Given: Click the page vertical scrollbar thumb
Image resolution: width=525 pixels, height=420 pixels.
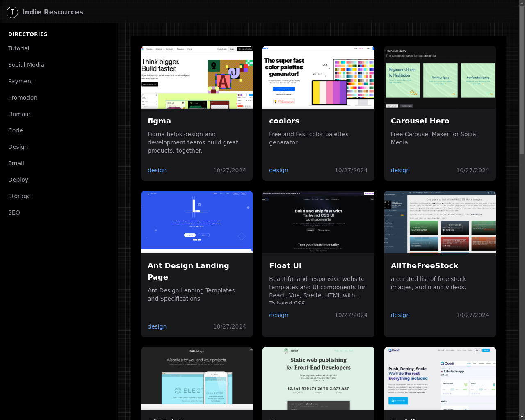Looking at the screenshot, I should [522, 80].
